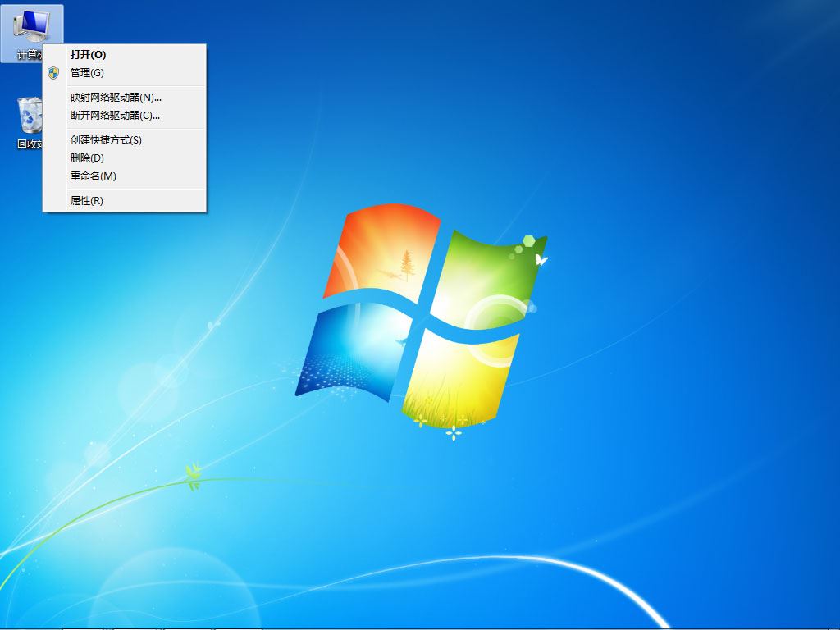Select the Recycle Bin desktop icon
The height and width of the screenshot is (630, 840).
[x=30, y=123]
